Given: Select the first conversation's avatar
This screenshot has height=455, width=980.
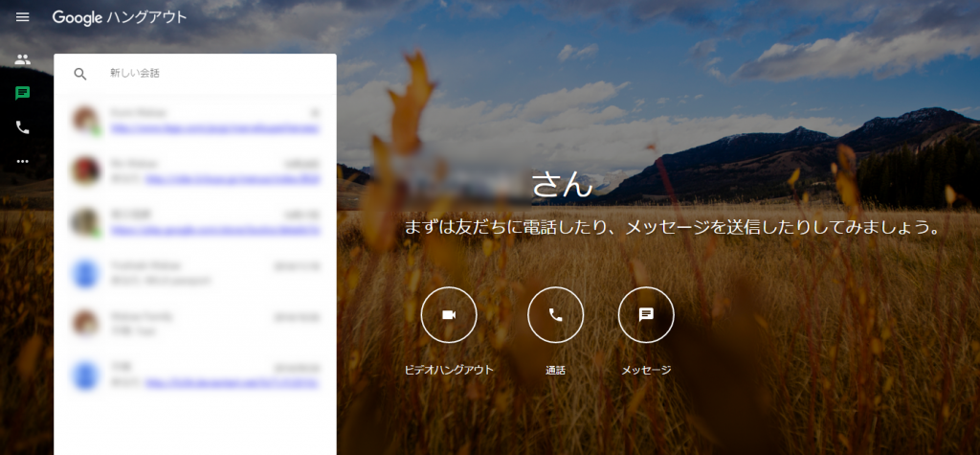Looking at the screenshot, I should click(x=86, y=120).
